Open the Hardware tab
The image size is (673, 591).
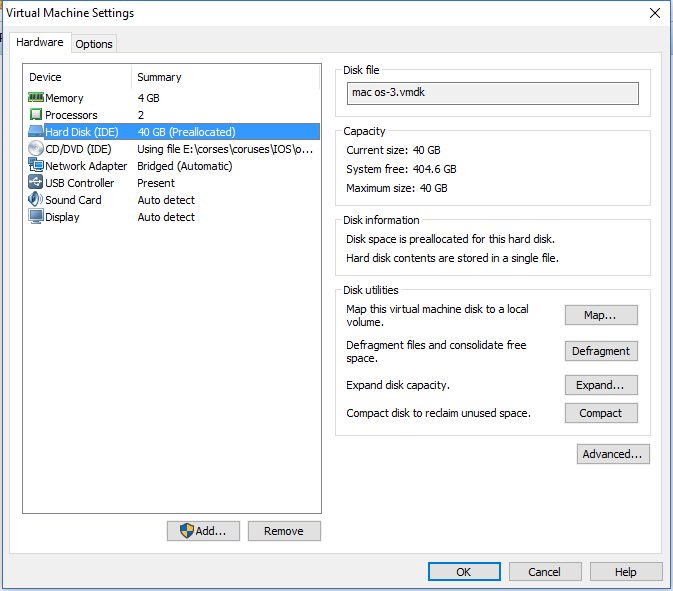(39, 42)
